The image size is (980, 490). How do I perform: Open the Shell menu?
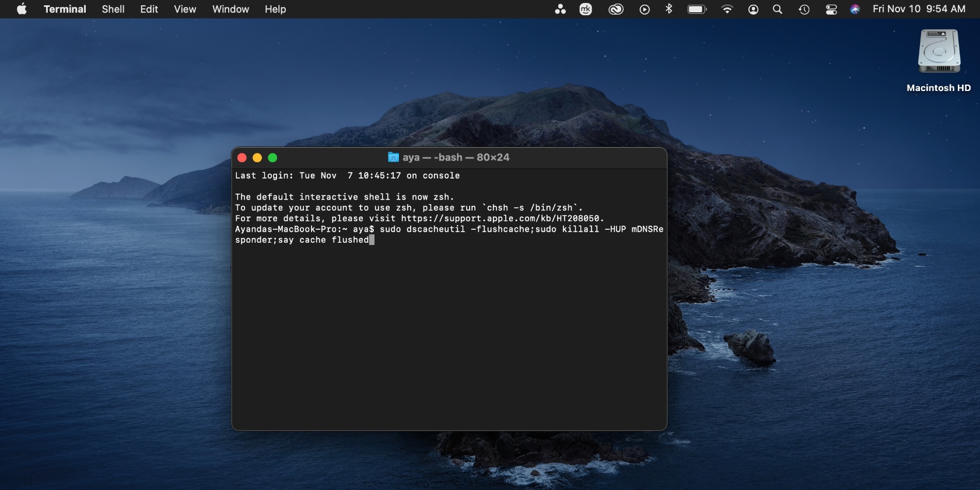113,9
